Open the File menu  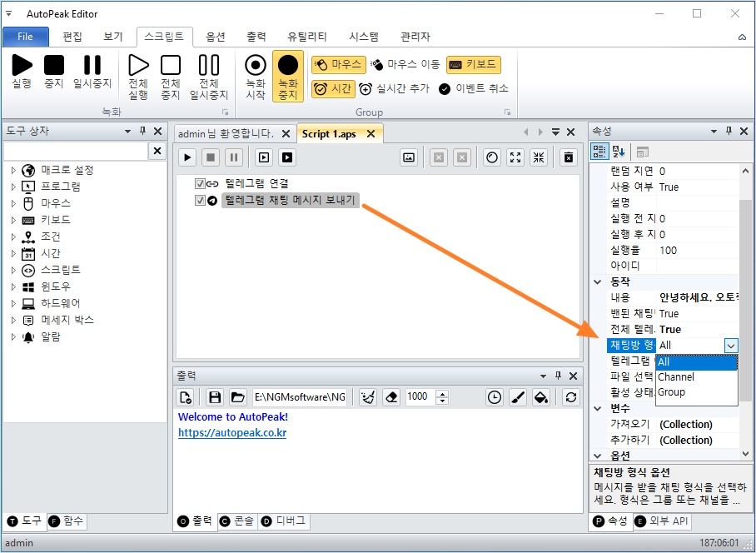pos(26,37)
